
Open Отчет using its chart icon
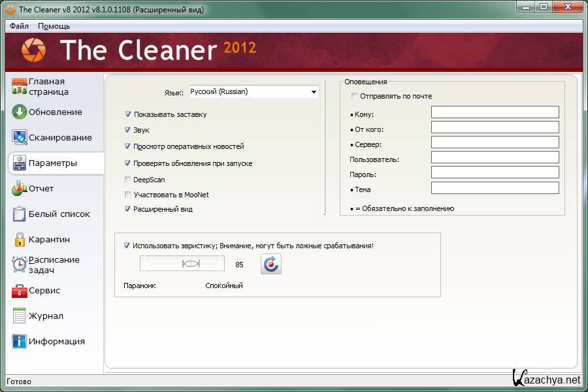tap(20, 188)
